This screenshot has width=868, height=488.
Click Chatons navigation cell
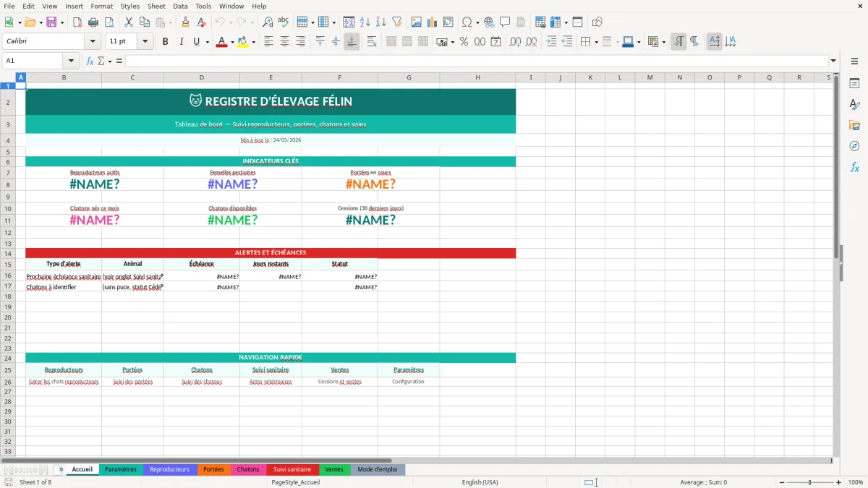(x=202, y=369)
